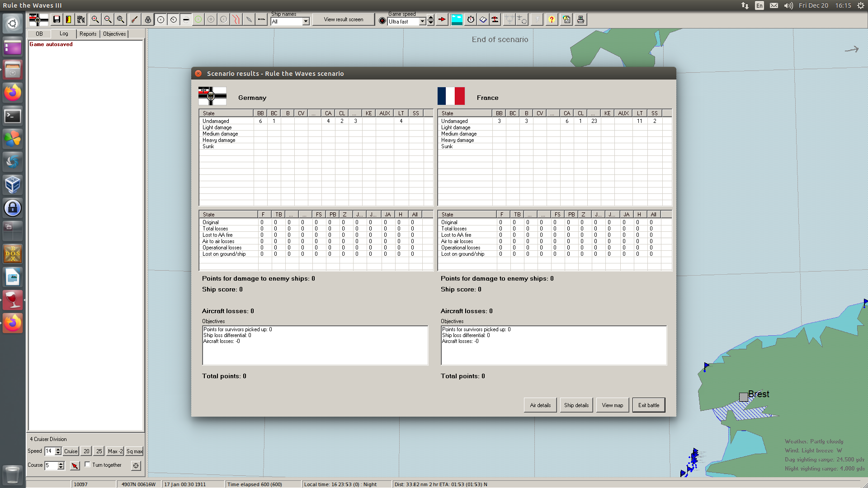Zoom in with the plus magnifier

pyautogui.click(x=95, y=19)
